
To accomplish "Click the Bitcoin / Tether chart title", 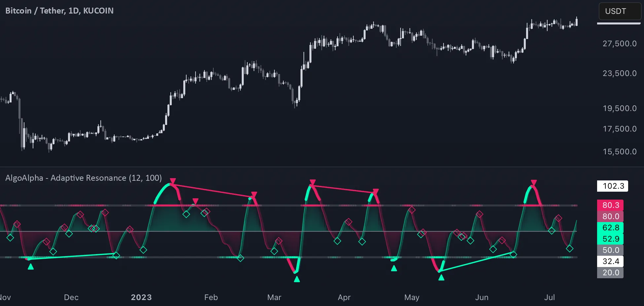I will coord(59,11).
